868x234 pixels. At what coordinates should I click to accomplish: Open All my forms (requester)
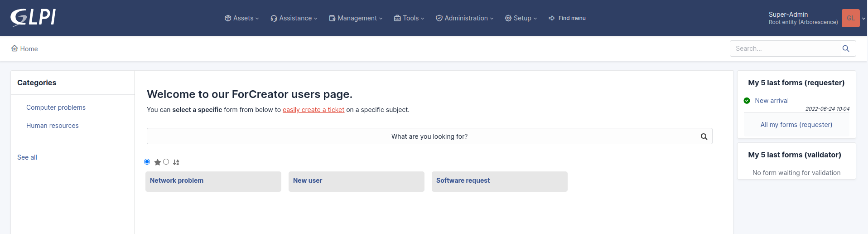pos(796,125)
